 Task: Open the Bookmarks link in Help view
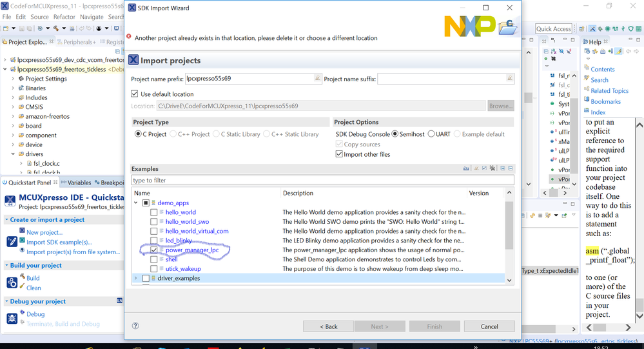606,101
